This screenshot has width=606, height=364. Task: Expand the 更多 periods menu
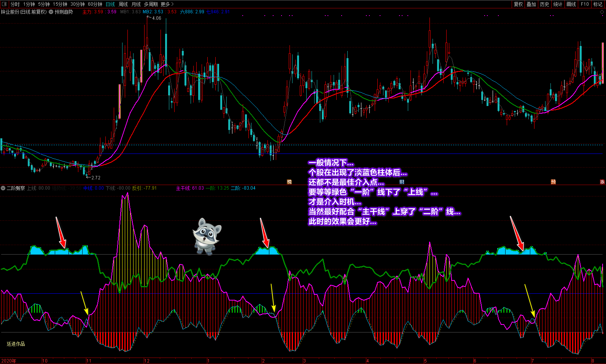point(167,4)
